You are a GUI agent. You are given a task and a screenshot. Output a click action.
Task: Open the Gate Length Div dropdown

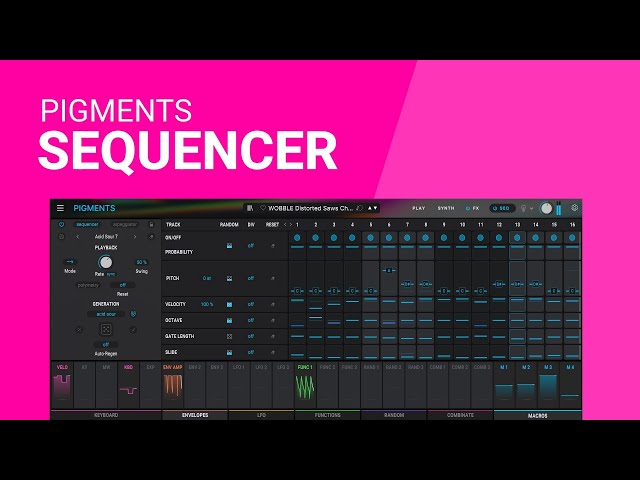coord(251,336)
